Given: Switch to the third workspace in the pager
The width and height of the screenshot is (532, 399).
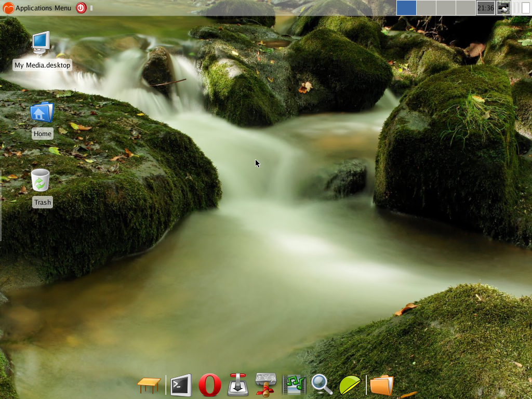Looking at the screenshot, I should coord(446,8).
